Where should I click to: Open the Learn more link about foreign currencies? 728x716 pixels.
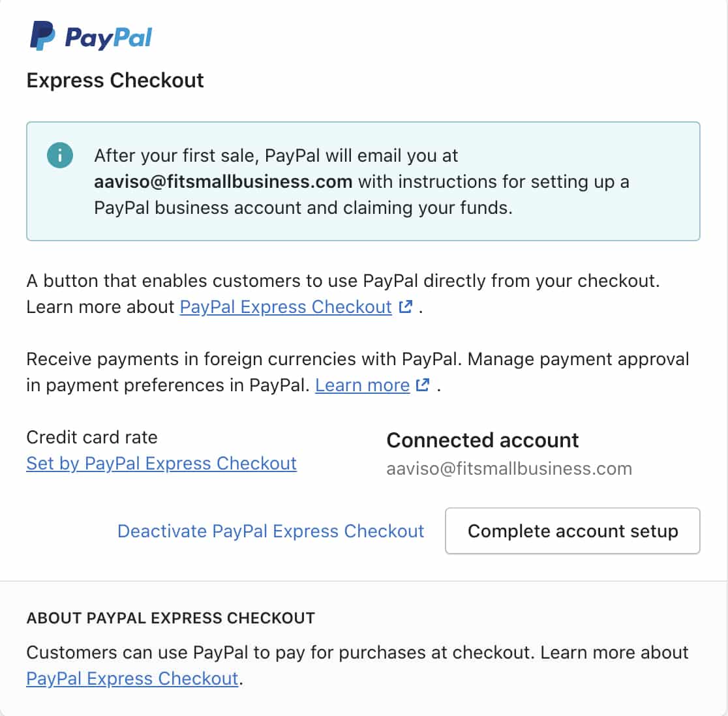pyautogui.click(x=362, y=385)
